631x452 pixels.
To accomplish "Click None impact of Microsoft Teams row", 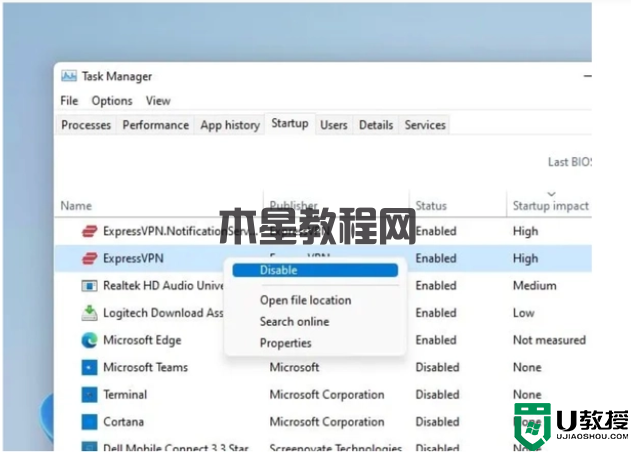I will [x=527, y=367].
